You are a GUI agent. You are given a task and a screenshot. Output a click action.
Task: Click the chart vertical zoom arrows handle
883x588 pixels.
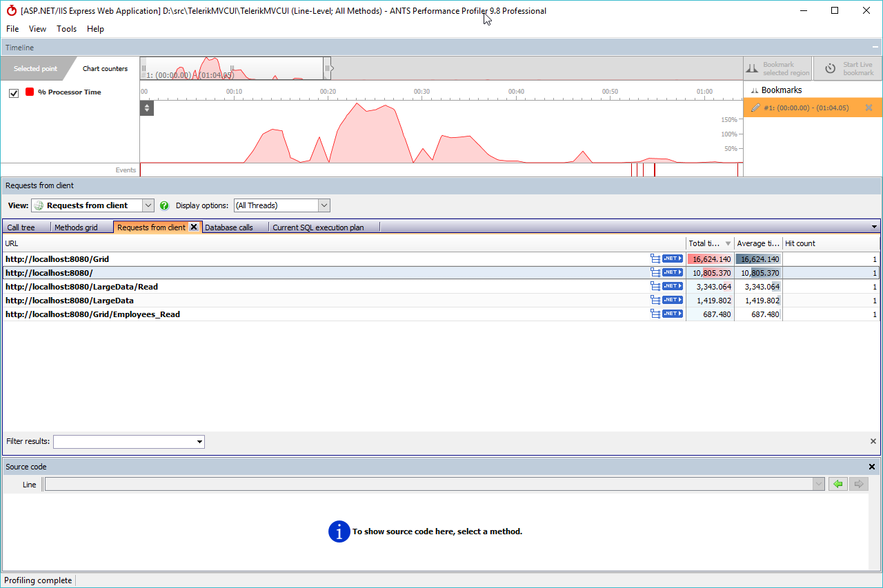147,108
